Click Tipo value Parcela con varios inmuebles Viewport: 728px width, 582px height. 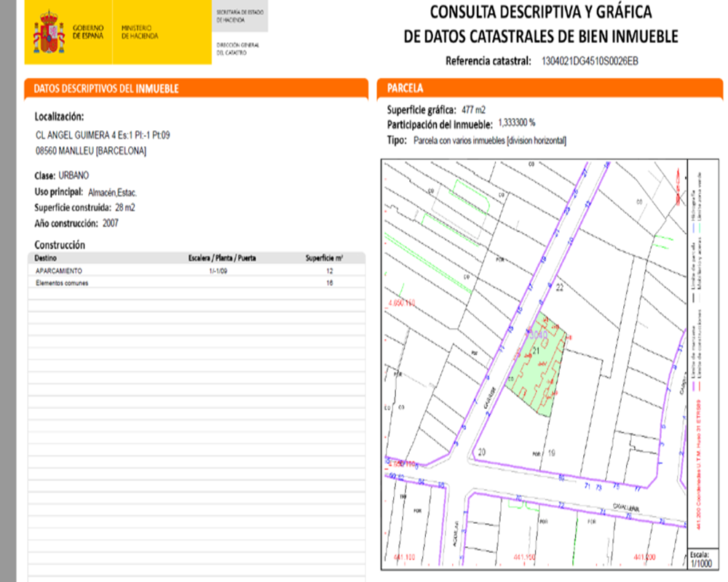coord(490,140)
